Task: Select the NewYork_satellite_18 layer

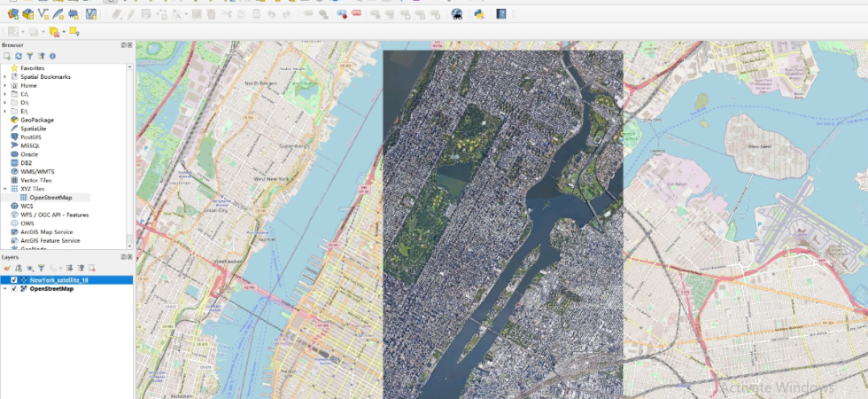Action: 58,280
